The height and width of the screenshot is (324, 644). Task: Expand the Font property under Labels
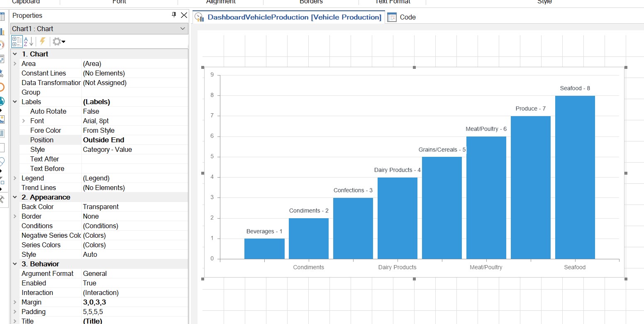pyautogui.click(x=24, y=121)
